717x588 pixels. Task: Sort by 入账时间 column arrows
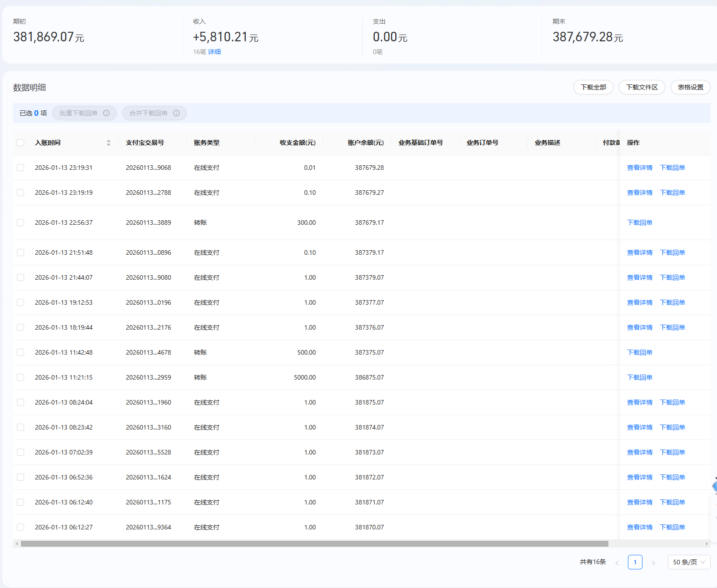(109, 143)
